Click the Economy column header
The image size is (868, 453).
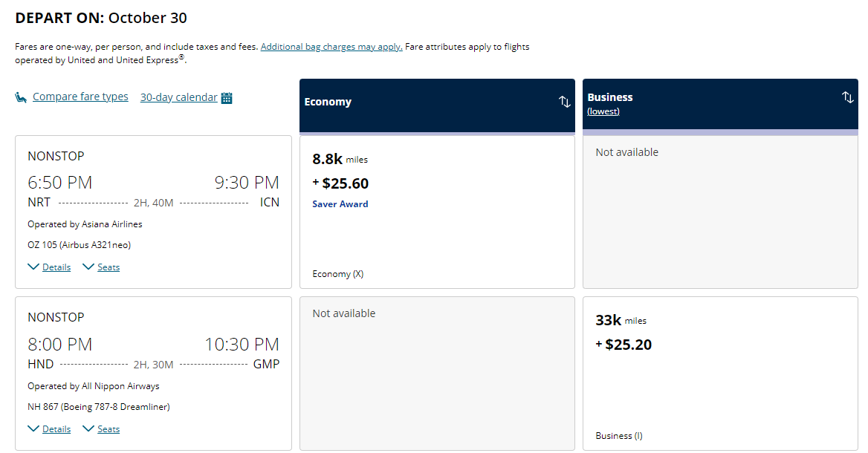tap(328, 101)
